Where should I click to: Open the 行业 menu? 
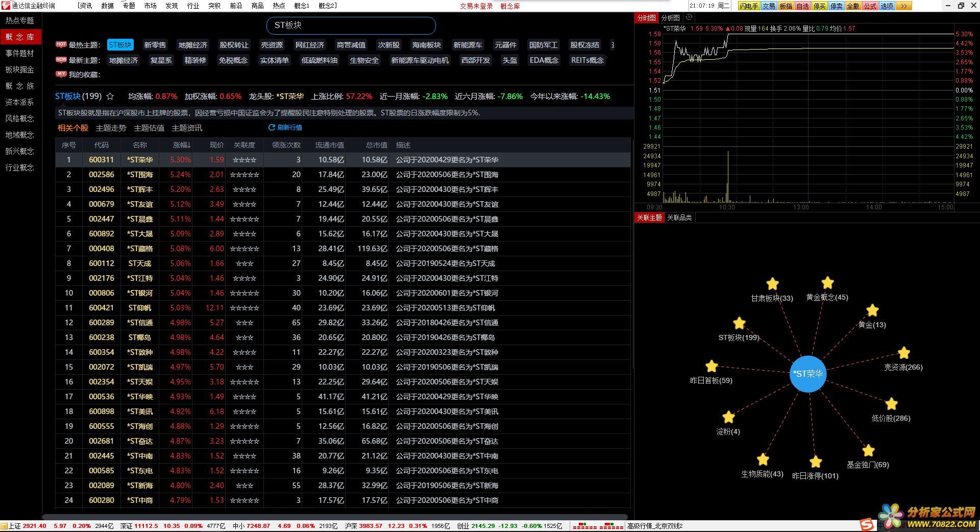(193, 6)
